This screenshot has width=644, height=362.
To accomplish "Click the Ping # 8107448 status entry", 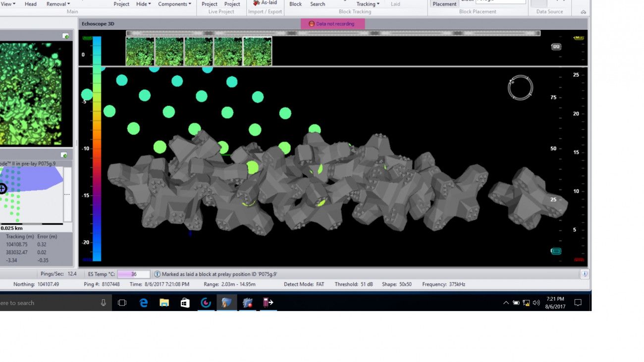I will tap(102, 284).
